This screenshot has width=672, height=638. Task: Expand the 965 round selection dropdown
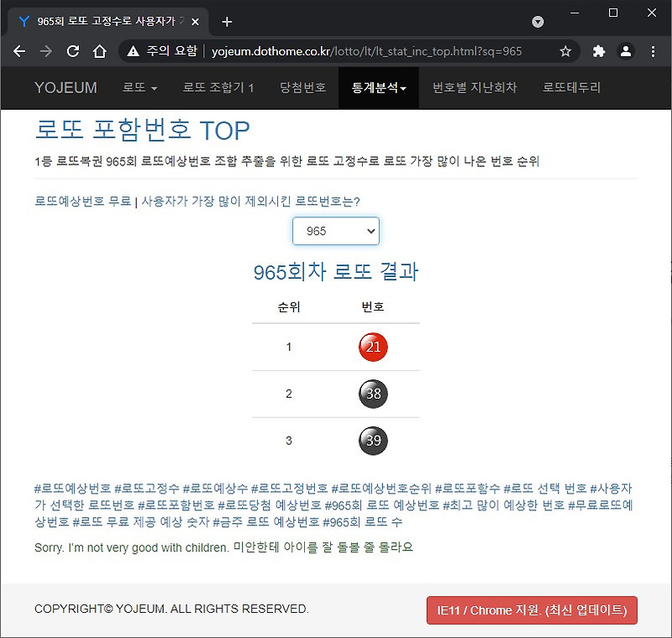tap(336, 231)
